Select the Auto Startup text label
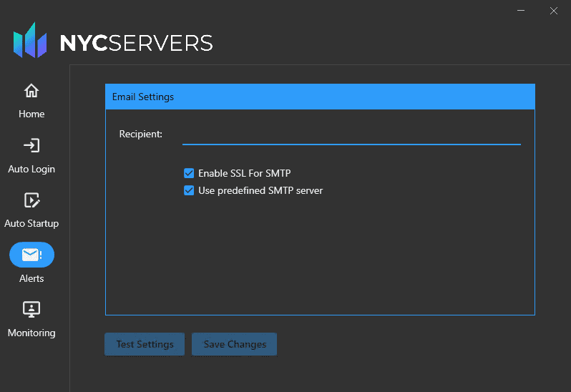Viewport: 571px width, 392px height. 31,224
